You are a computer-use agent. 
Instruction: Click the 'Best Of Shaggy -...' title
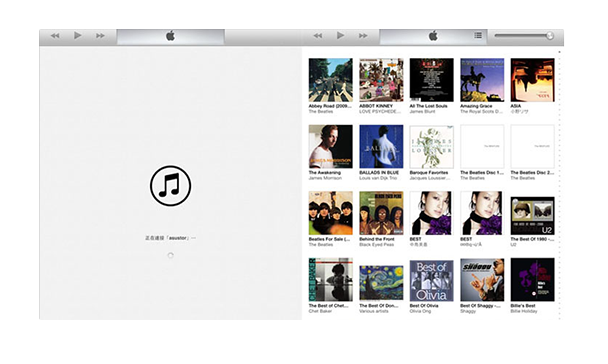[480, 306]
